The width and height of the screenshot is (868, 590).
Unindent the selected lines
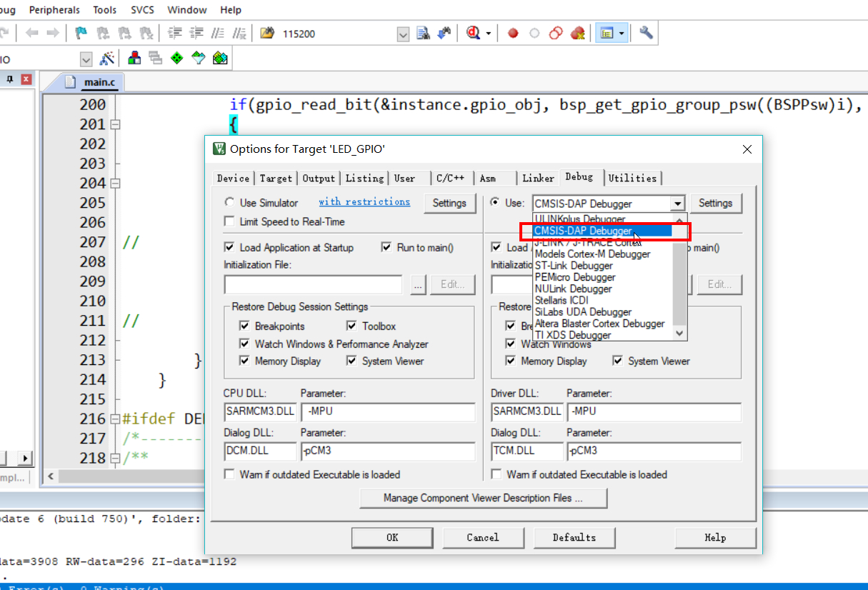(x=196, y=34)
